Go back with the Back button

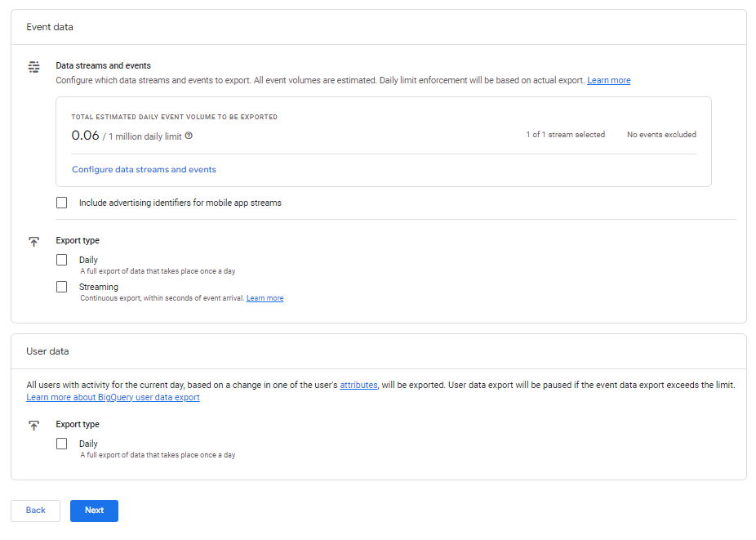click(x=35, y=511)
